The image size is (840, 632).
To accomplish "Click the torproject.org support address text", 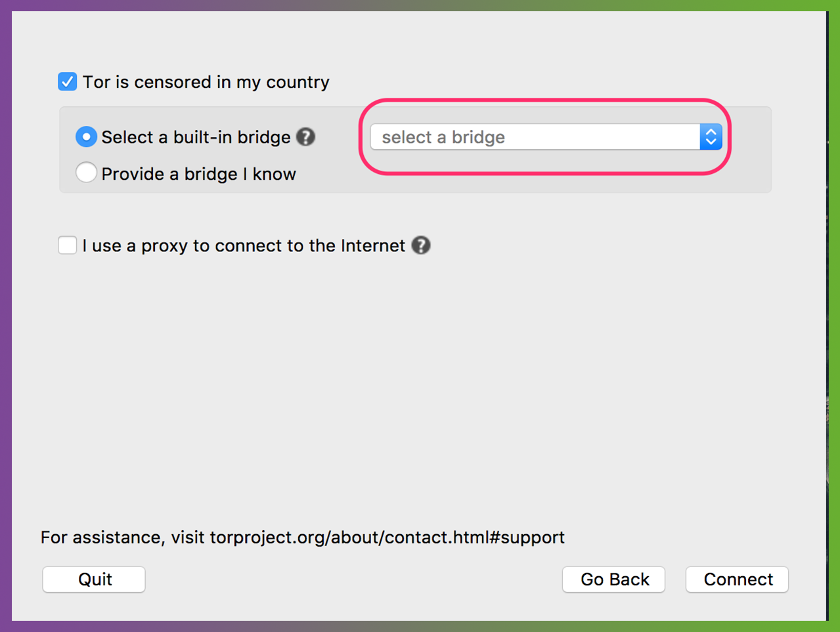I will [387, 537].
